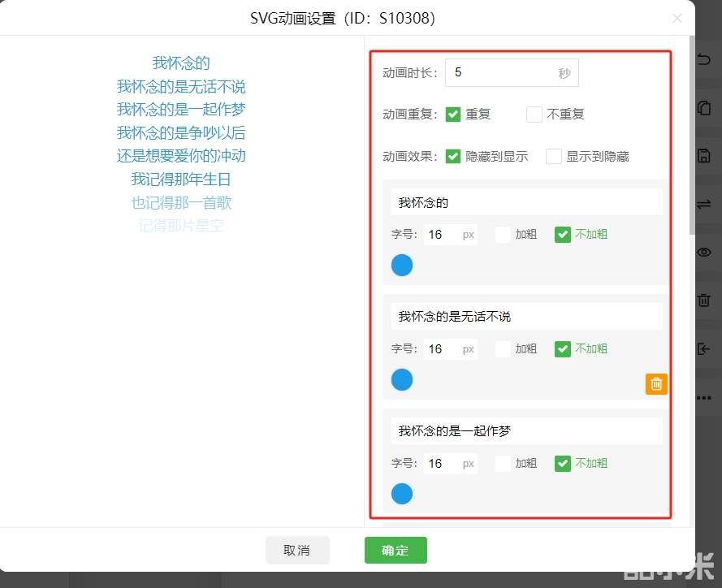Click the exit arrow icon in sidebar
This screenshot has height=588, width=722.
tap(704, 349)
